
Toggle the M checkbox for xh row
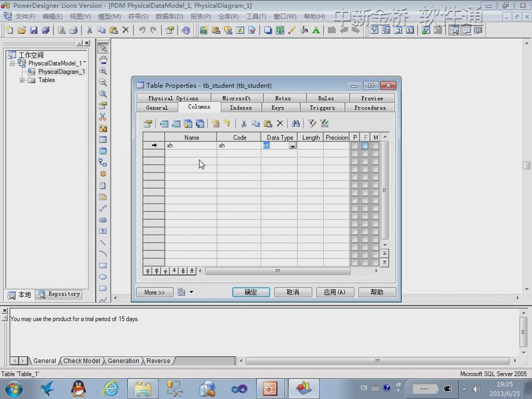[x=375, y=145]
